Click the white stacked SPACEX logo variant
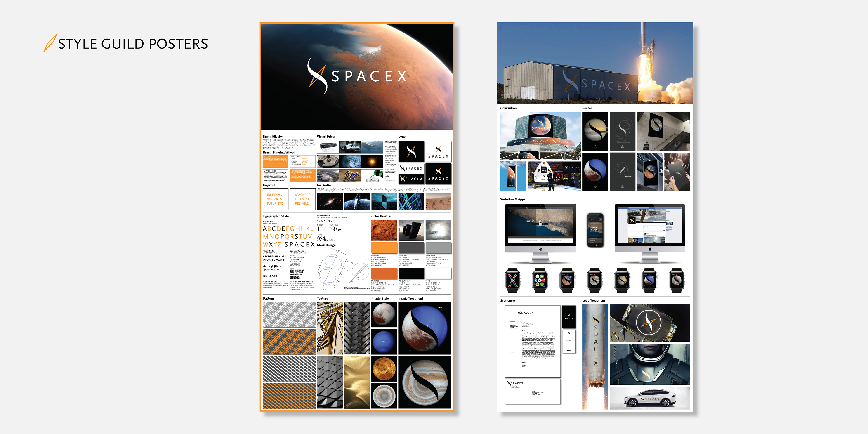This screenshot has height=434, width=868. click(438, 151)
